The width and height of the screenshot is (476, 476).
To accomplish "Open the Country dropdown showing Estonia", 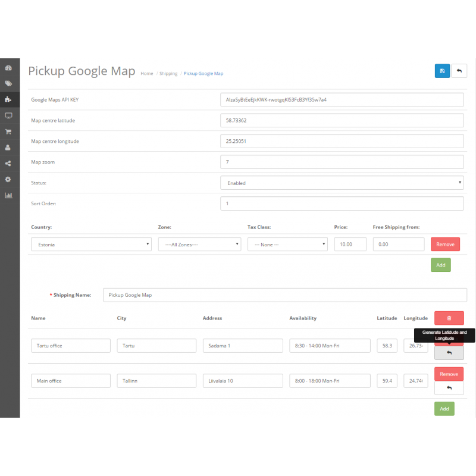I will [91, 244].
